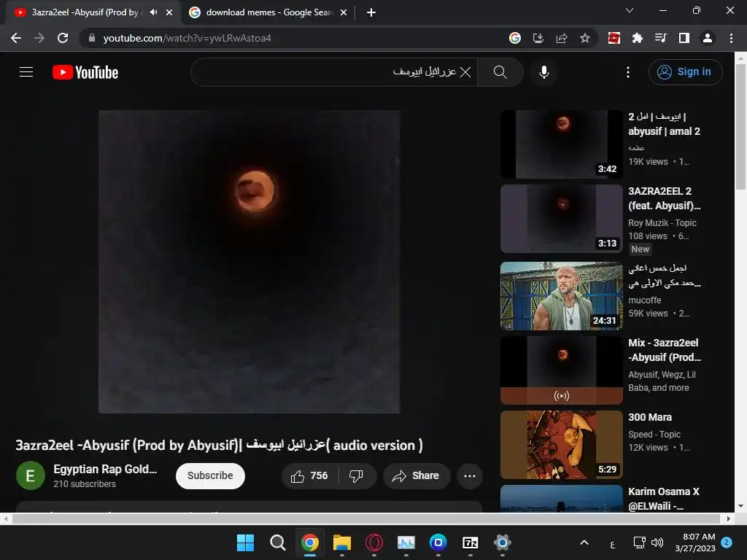Image resolution: width=747 pixels, height=560 pixels.
Task: Open Mix - 3azra2eel playlist thumbnail
Action: pyautogui.click(x=562, y=370)
